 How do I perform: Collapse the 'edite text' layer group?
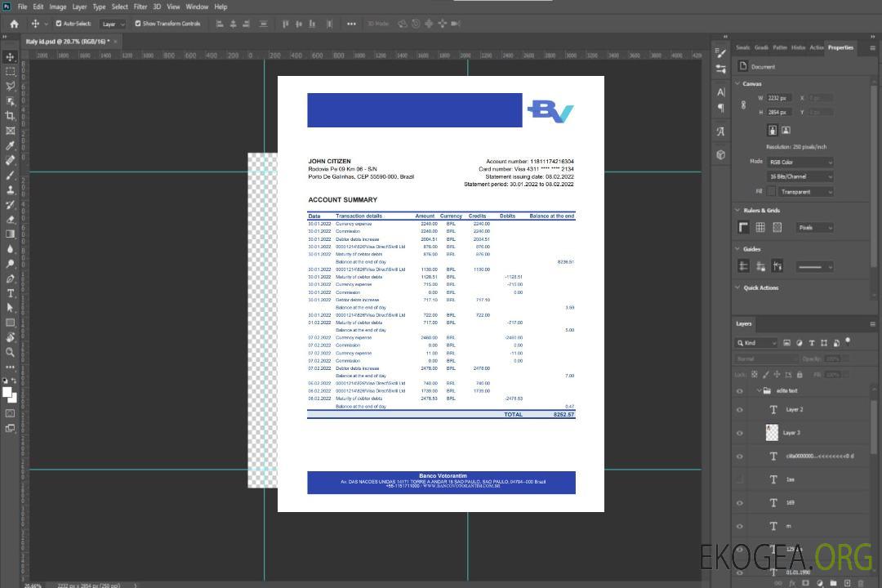(x=758, y=390)
